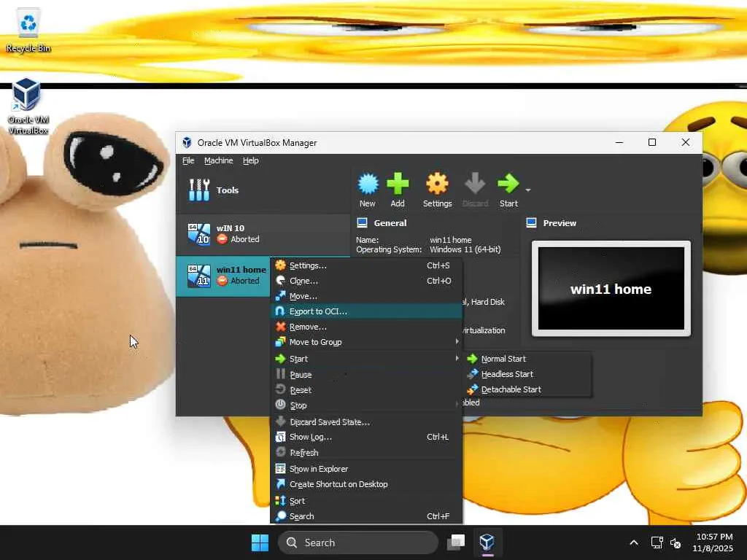Open the File menu
The image size is (747, 560).
(x=188, y=160)
